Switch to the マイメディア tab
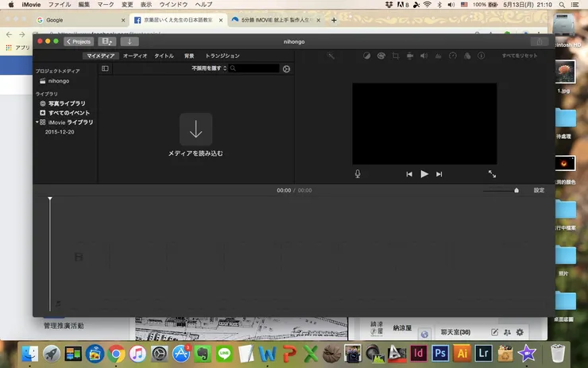This screenshot has width=588, height=368. (100, 56)
